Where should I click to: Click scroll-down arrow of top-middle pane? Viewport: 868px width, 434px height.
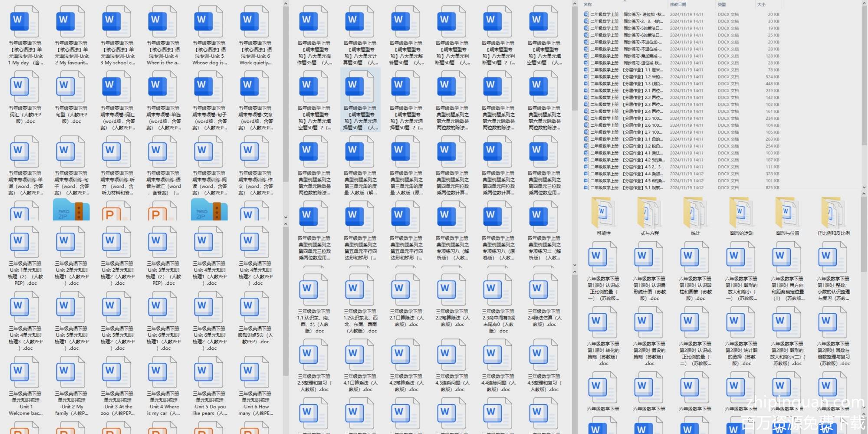click(575, 265)
